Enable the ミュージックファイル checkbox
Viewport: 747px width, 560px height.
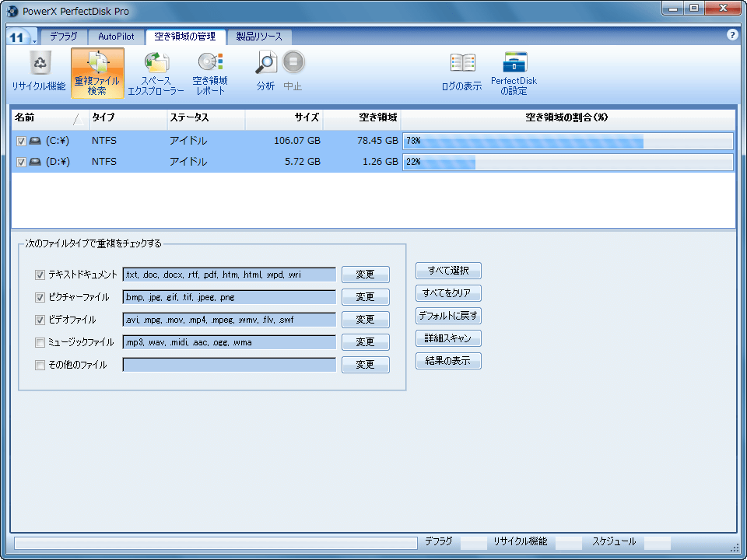point(40,342)
